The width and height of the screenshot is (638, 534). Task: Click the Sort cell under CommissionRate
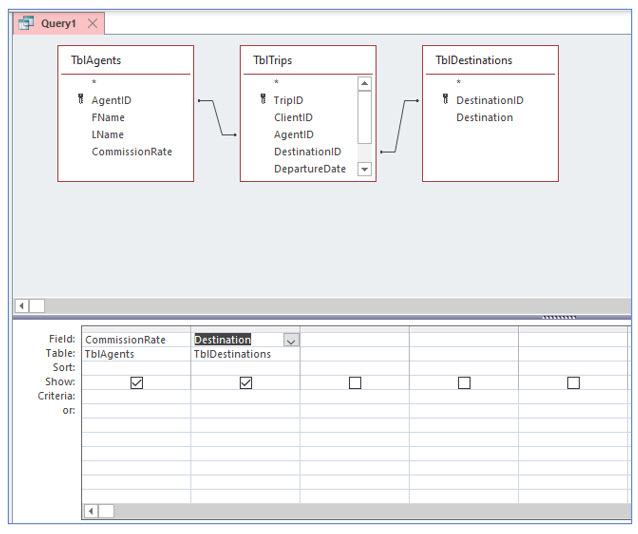coord(136,368)
